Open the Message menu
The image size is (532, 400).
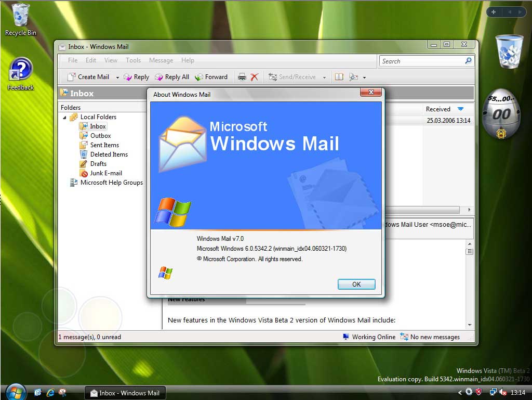click(161, 60)
